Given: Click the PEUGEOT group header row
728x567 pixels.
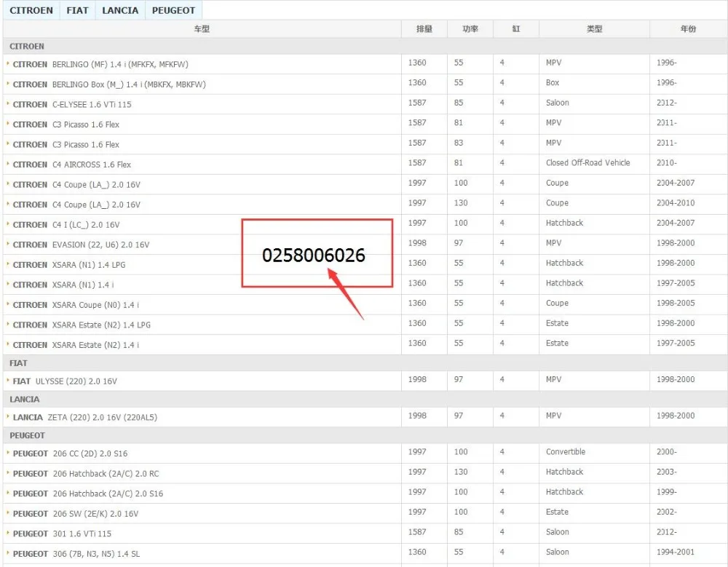Looking at the screenshot, I should [x=365, y=435].
